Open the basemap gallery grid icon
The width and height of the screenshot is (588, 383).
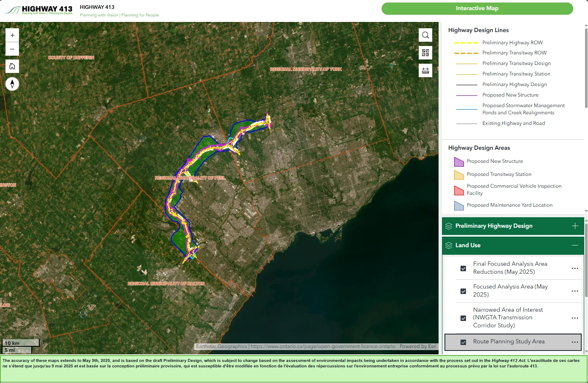(x=425, y=53)
